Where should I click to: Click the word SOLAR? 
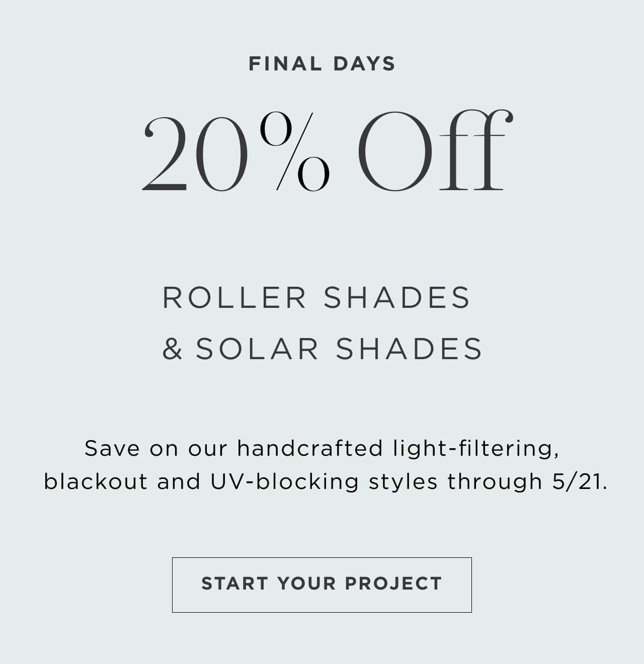pos(258,349)
